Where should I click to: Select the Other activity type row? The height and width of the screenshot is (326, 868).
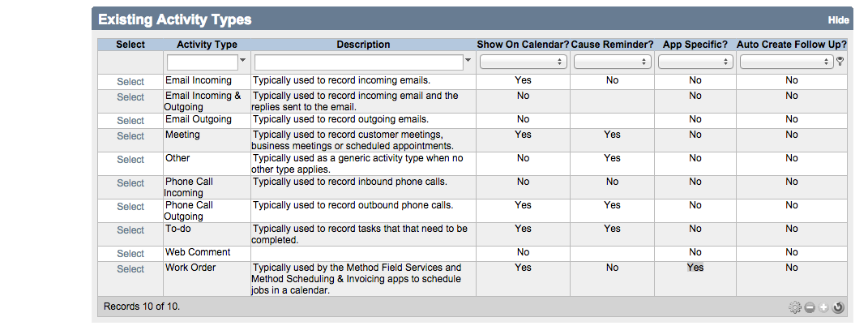(130, 160)
